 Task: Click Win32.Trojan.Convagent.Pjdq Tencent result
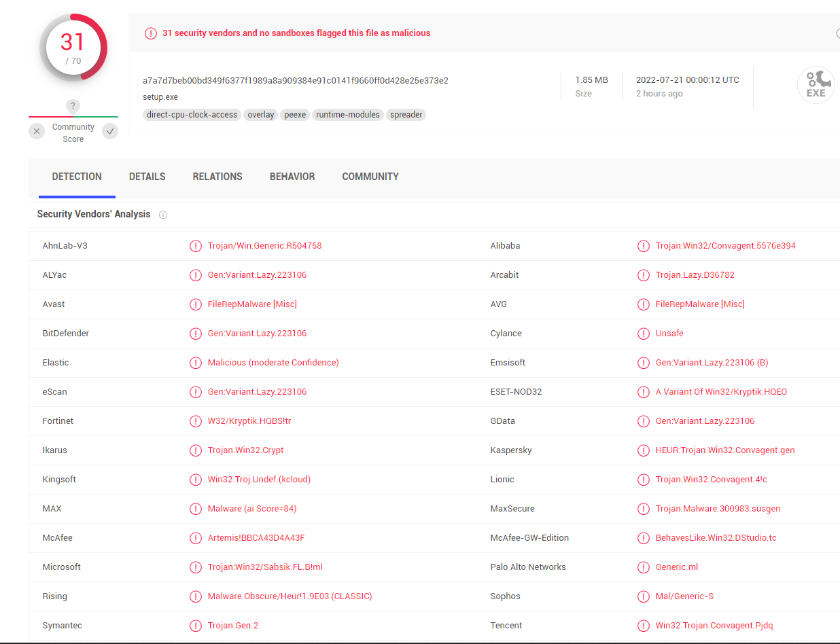point(714,626)
